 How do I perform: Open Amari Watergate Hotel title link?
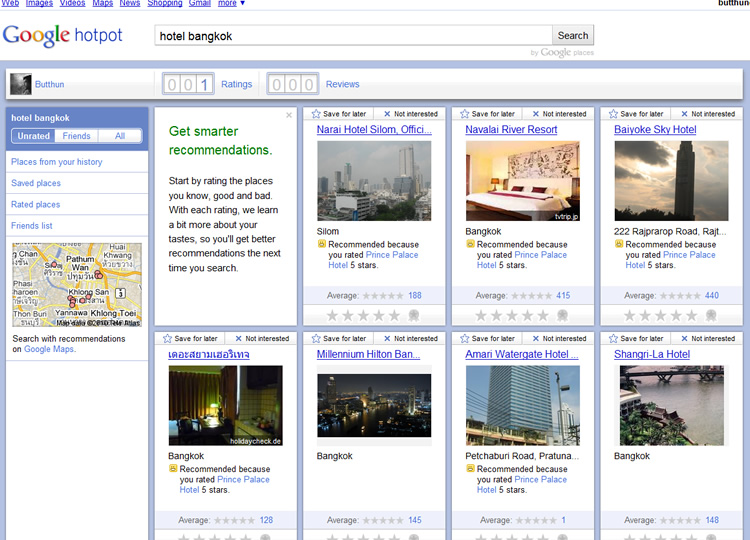[x=522, y=354]
